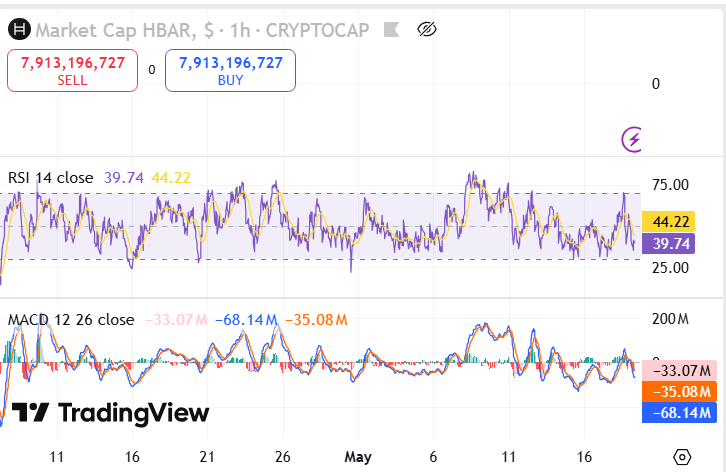Click the pink -33.07M scale label
Screen dimensions: 726x472
679,371
